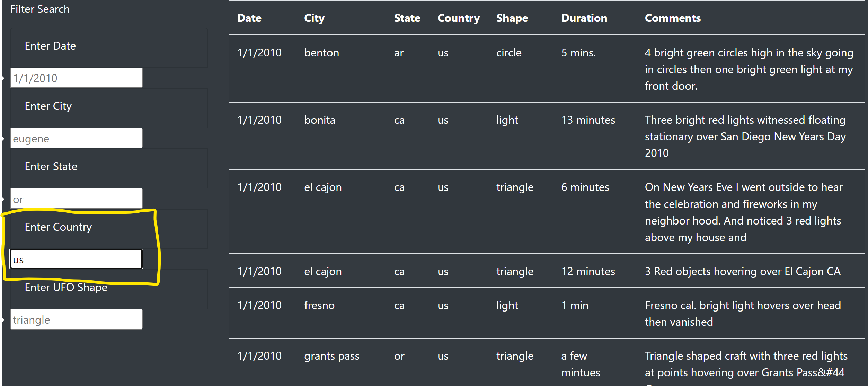Select the state input with placeholder or

[x=76, y=199]
